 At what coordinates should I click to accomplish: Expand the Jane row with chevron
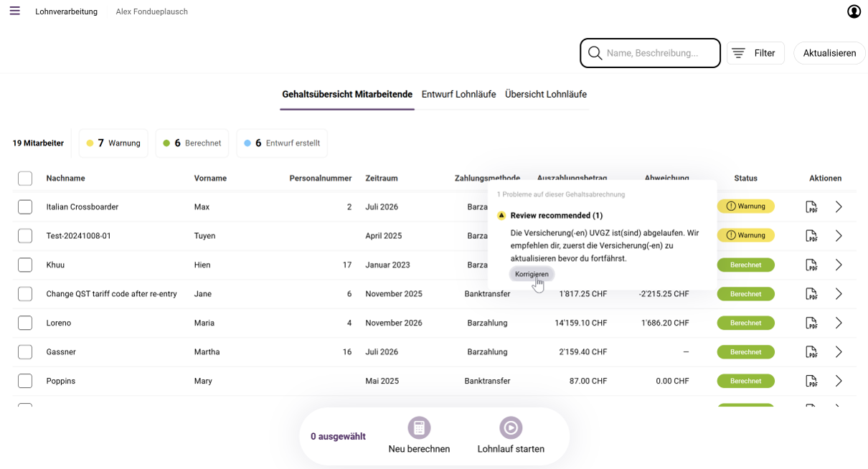(x=839, y=294)
